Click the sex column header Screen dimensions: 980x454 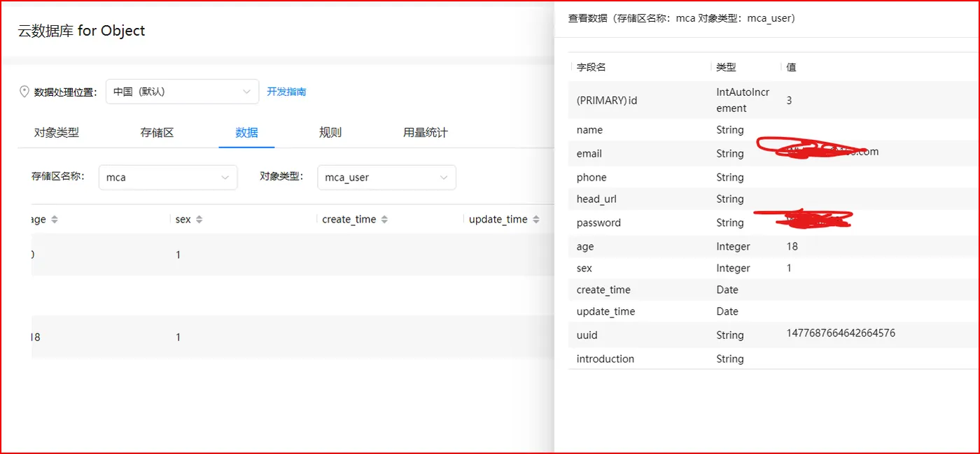(x=183, y=220)
